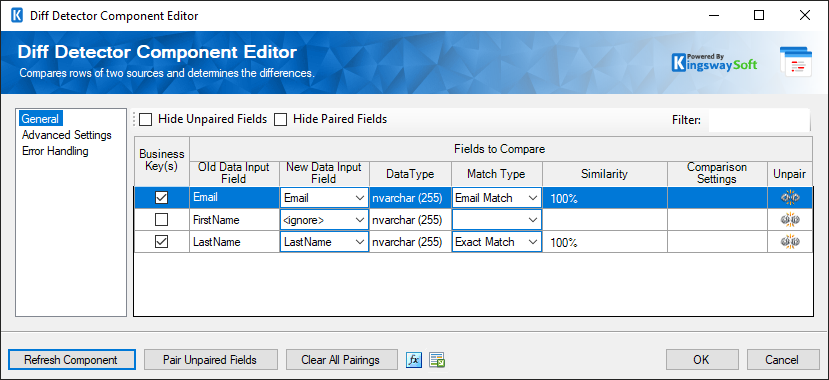Open the empty Match Type dropdown for FirstName
The width and height of the screenshot is (829, 380).
[x=496, y=220]
